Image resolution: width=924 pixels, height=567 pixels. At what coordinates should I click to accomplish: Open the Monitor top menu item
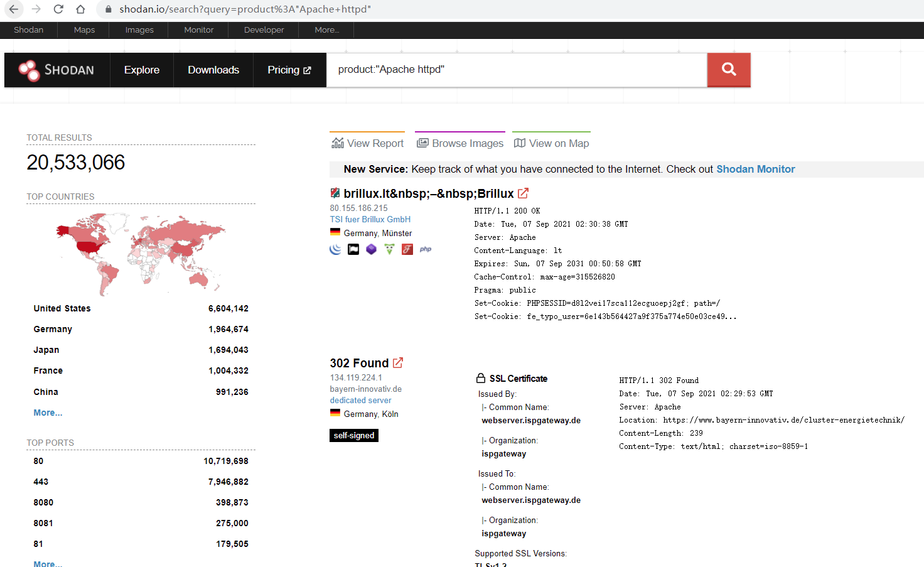[199, 30]
